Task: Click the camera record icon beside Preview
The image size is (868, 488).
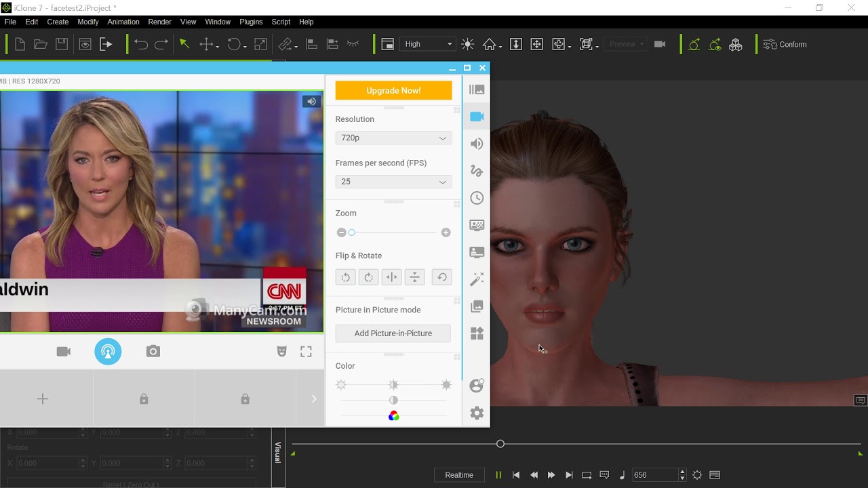Action: (x=660, y=44)
